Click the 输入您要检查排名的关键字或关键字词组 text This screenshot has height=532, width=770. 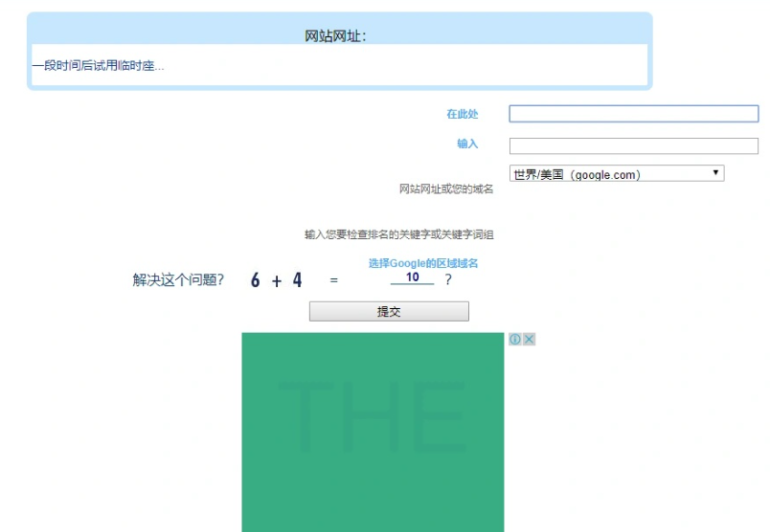coord(398,234)
